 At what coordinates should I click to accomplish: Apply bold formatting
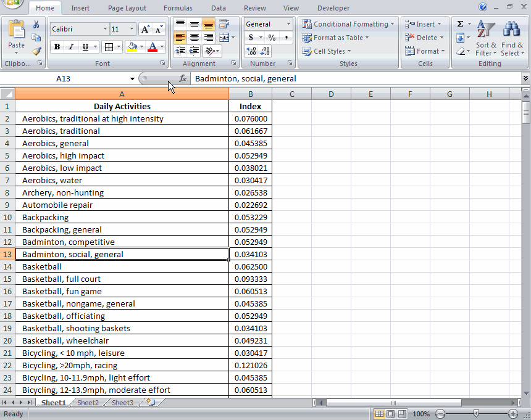[x=56, y=47]
